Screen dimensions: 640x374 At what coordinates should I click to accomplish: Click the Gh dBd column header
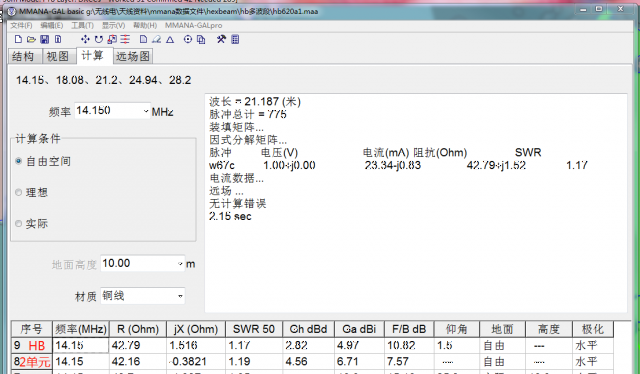[308, 329]
